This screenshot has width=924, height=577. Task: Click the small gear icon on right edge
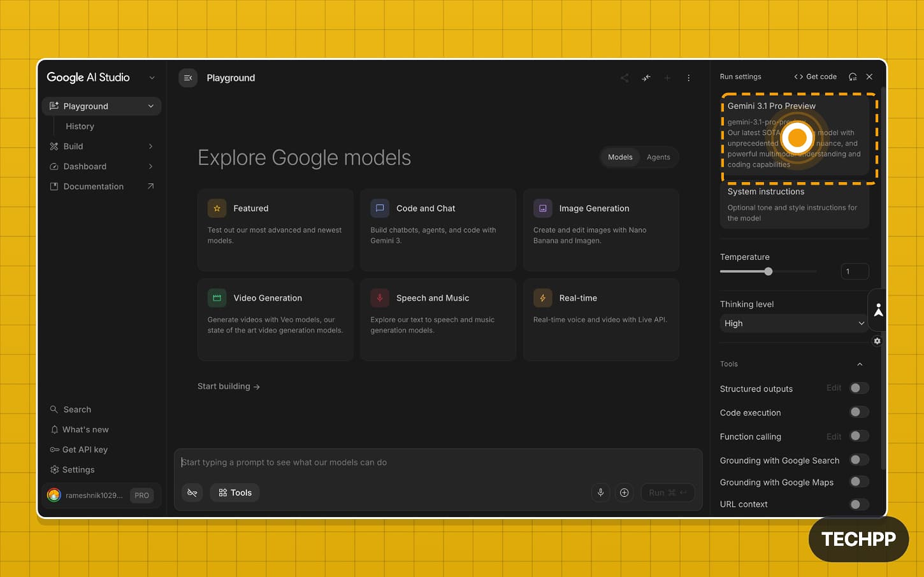tap(877, 341)
